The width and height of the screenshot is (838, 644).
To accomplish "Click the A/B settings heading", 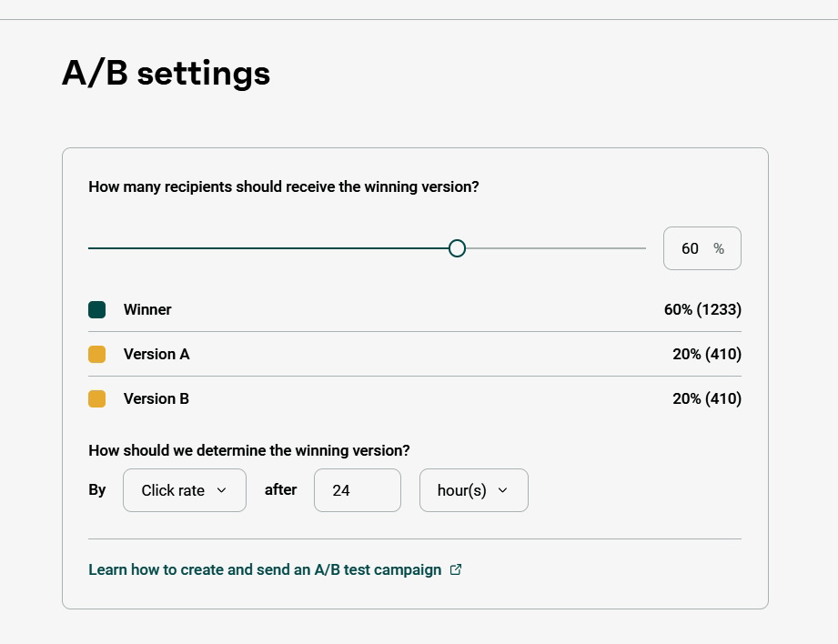I will 166,73.
